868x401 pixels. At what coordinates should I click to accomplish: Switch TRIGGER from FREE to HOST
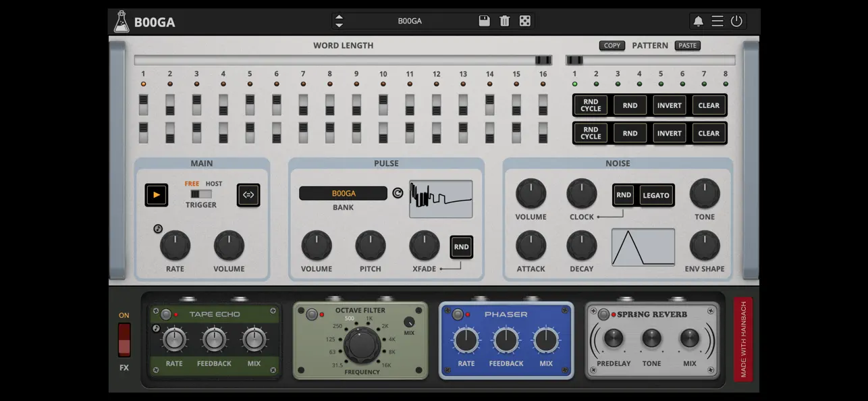tap(205, 195)
